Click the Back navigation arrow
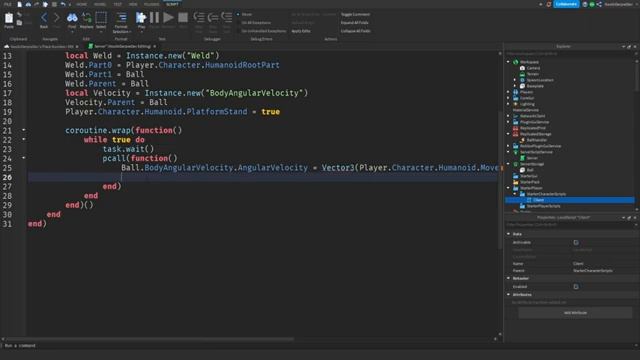This screenshot has width=640, height=360. 44,19
